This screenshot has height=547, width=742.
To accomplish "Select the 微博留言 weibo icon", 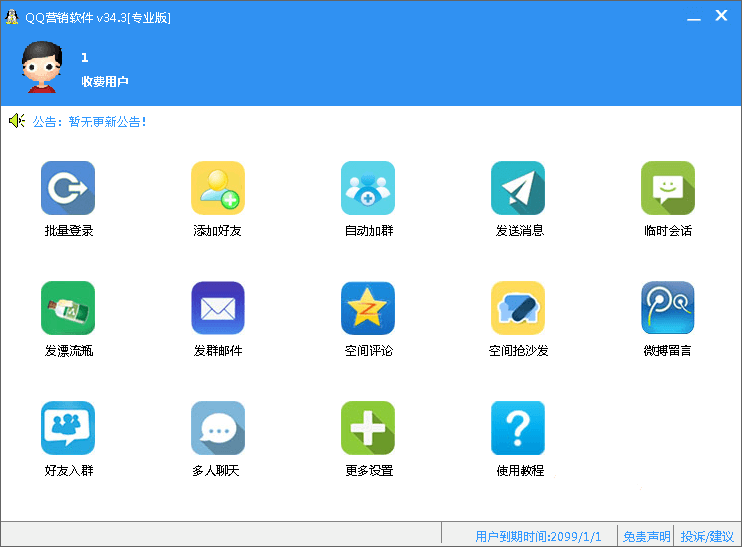I will tap(668, 308).
